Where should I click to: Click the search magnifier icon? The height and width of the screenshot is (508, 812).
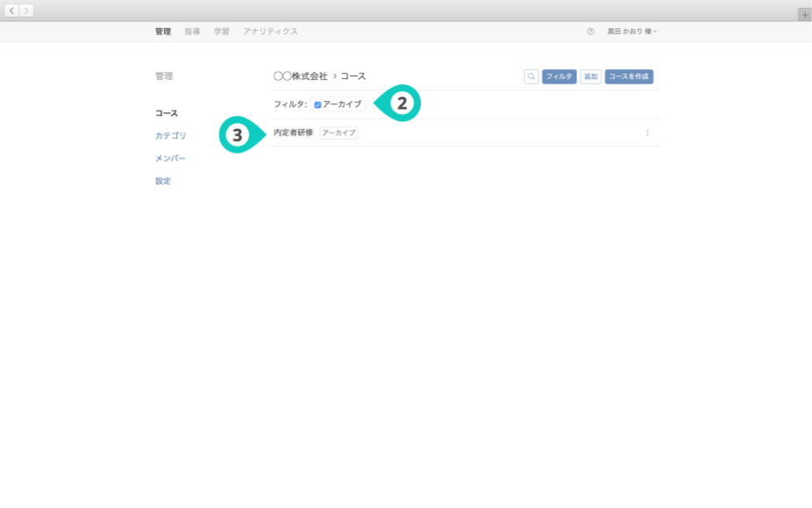coord(531,77)
